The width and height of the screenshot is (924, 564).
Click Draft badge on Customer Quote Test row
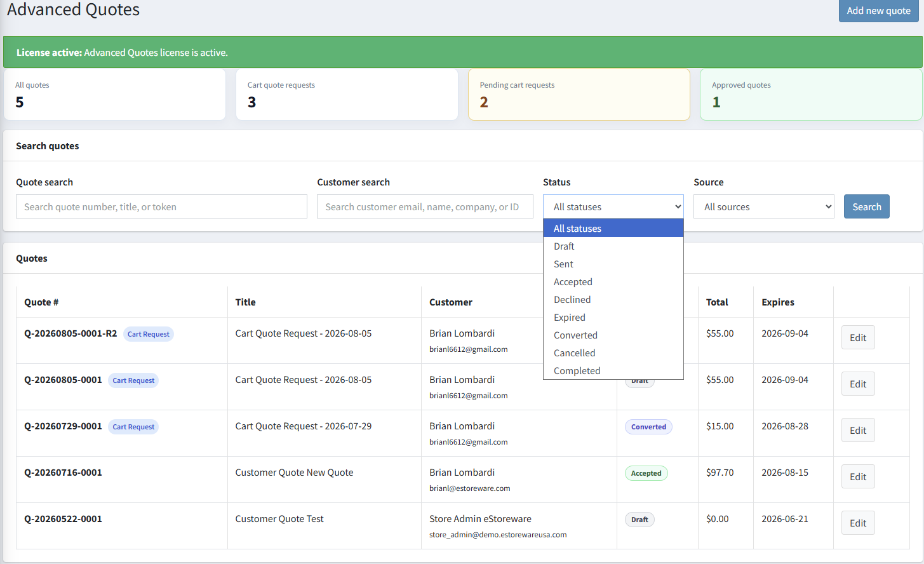coord(639,520)
